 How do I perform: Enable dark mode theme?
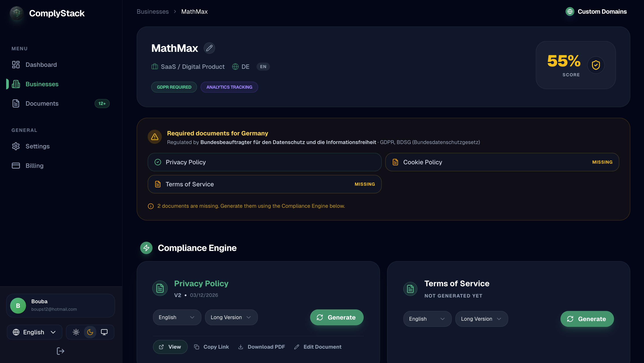(90, 332)
